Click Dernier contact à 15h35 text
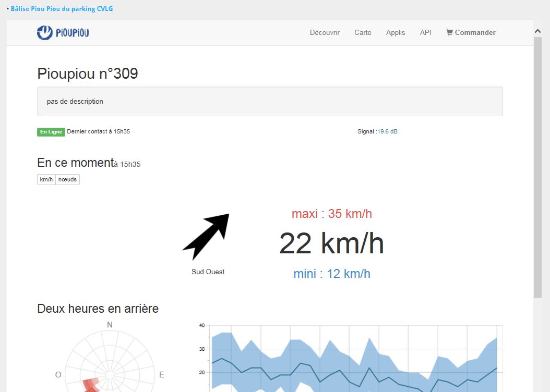Viewport: 550px width, 392px height. coord(99,131)
